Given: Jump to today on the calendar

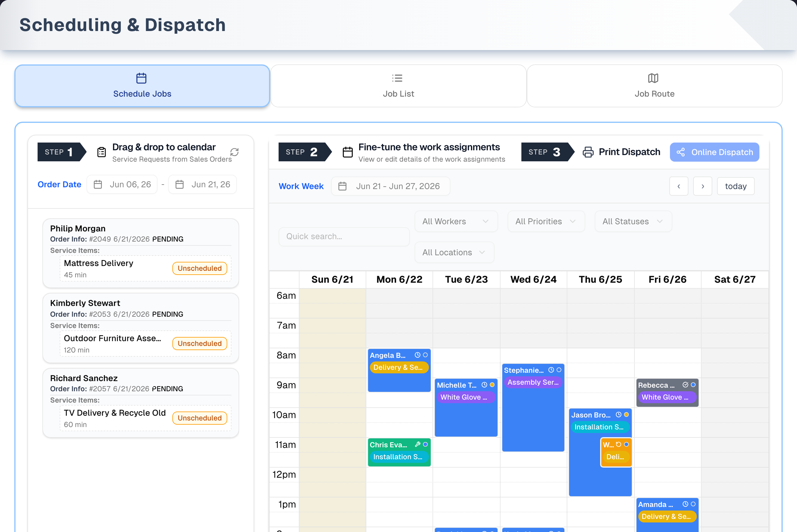Looking at the screenshot, I should (736, 186).
